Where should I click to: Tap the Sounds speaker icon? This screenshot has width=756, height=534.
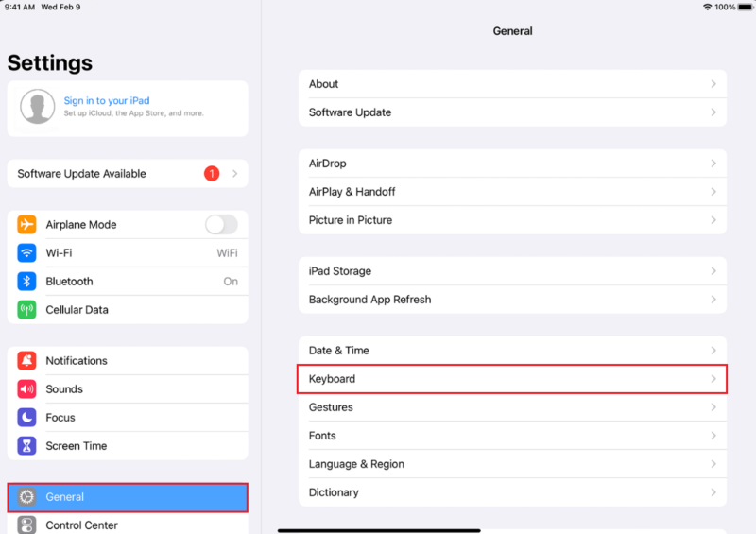pos(27,389)
